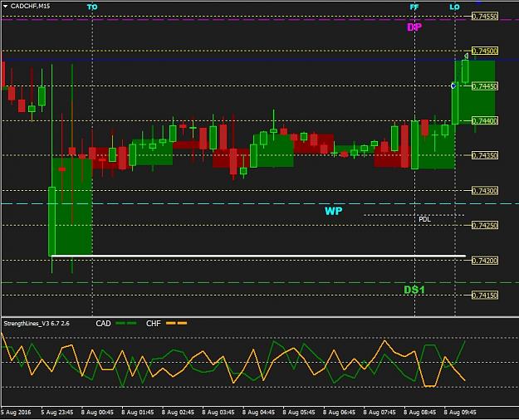Click the orange CHF legend line swatch
The width and height of the screenshot is (519, 420).
point(176,324)
